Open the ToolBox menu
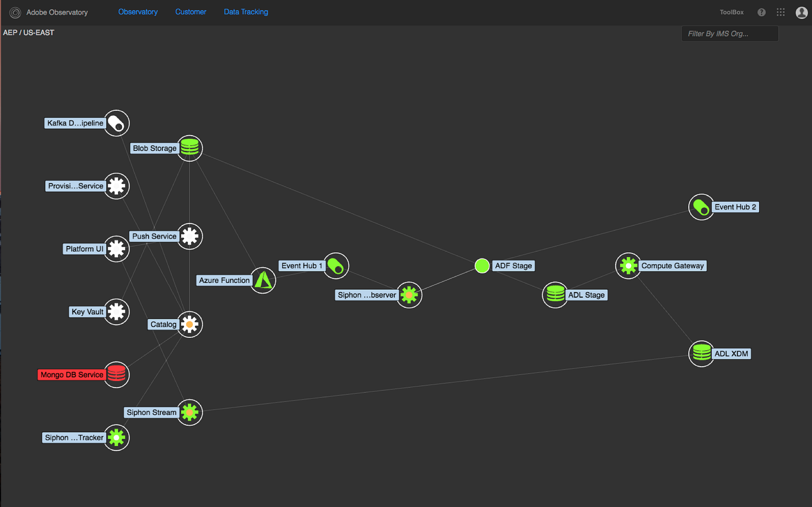Viewport: 812px width, 507px height. [732, 12]
